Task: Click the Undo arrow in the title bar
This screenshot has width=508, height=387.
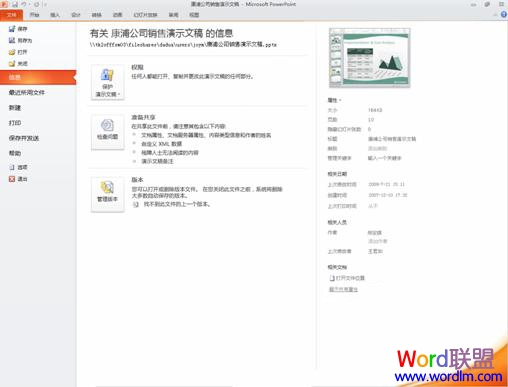Action: 24,4
